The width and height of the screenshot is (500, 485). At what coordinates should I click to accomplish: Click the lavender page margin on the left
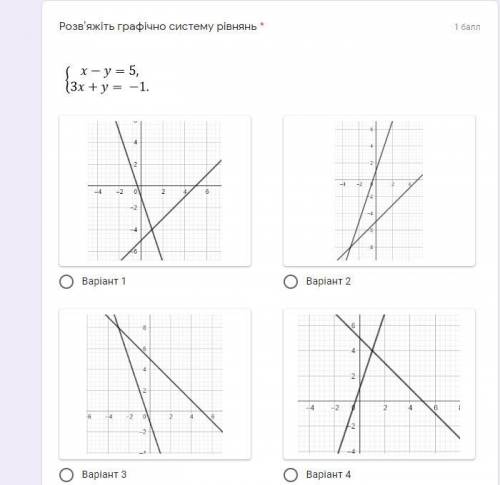[x=20, y=242]
